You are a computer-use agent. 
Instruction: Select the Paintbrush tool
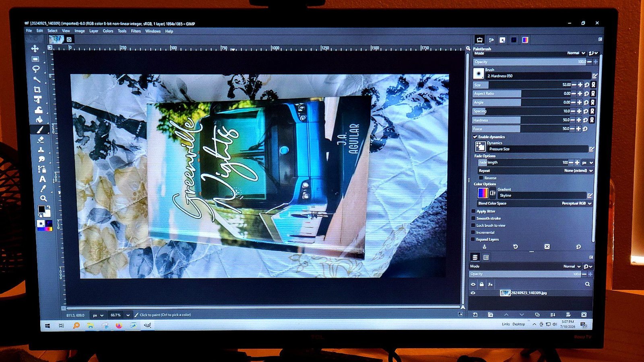[x=40, y=130]
